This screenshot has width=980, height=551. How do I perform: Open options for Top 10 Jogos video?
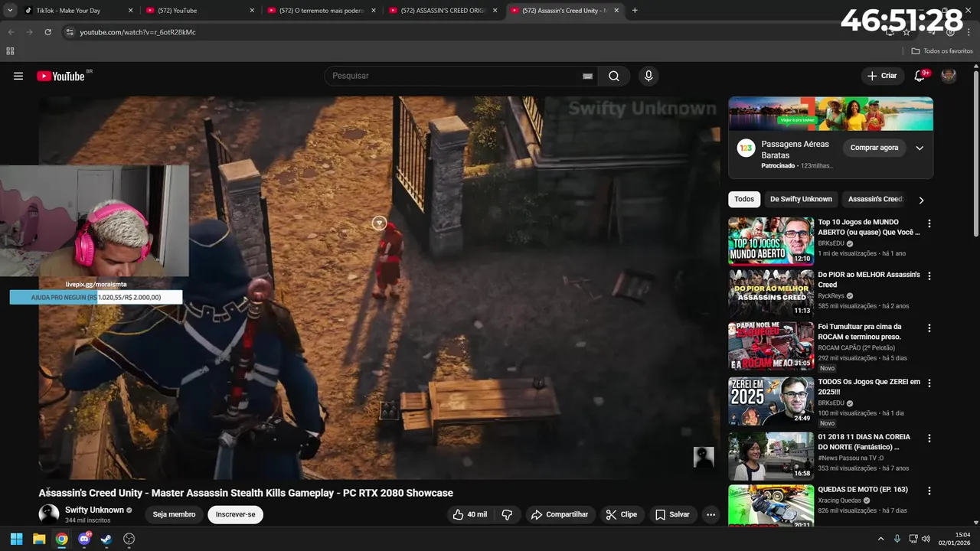[x=929, y=223]
